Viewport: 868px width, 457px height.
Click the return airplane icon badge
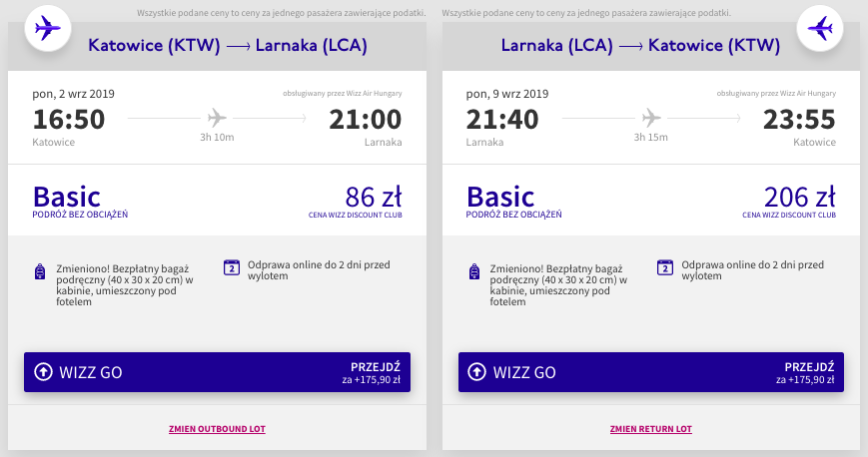(819, 28)
